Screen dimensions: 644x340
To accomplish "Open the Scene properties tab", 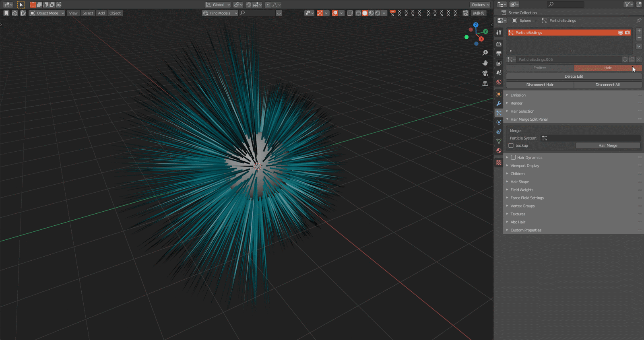I will (x=499, y=72).
